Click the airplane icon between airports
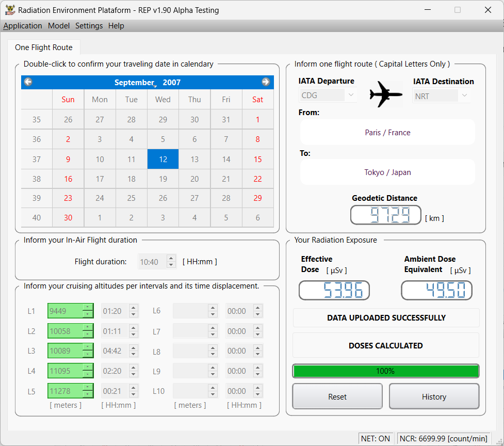The width and height of the screenshot is (504, 446). 386,94
